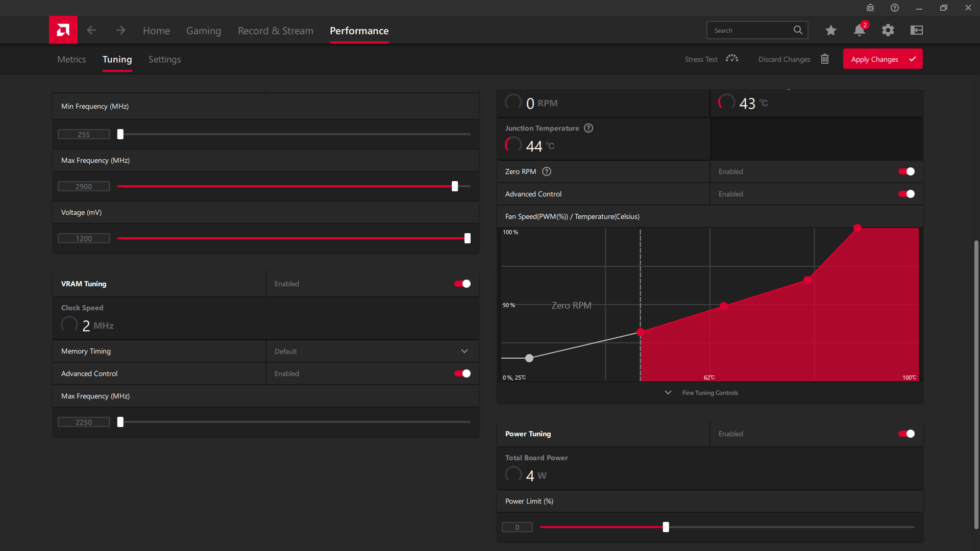Switch to the Metrics tab
The width and height of the screenshot is (980, 551).
[71, 59]
